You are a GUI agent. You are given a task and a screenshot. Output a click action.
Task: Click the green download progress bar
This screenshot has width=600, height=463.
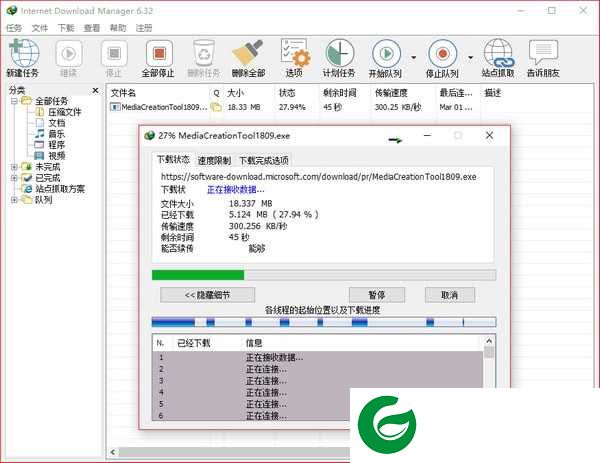pos(324,275)
